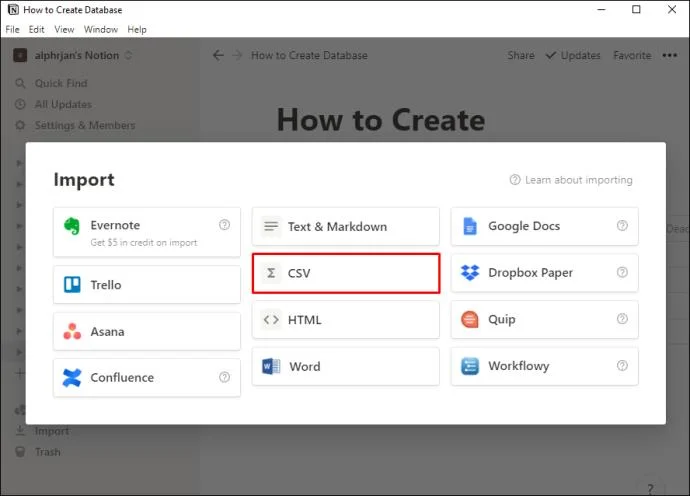690x496 pixels.
Task: Click the Quip orange icon
Action: [470, 320]
